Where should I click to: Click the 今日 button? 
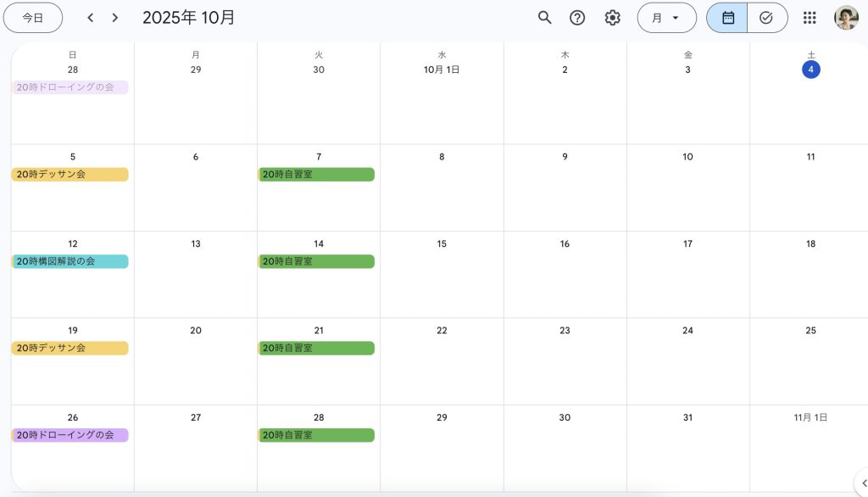point(33,18)
